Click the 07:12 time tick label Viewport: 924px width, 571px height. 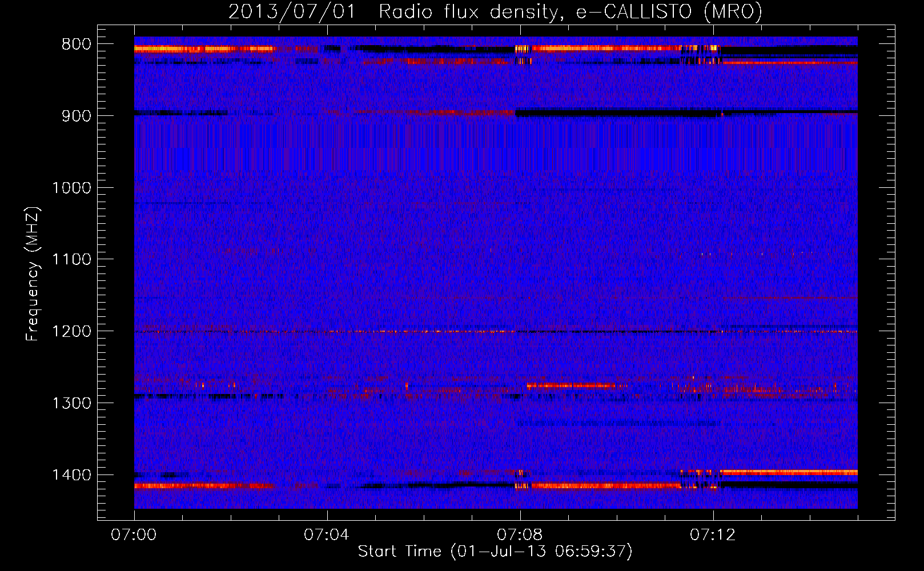click(x=713, y=535)
